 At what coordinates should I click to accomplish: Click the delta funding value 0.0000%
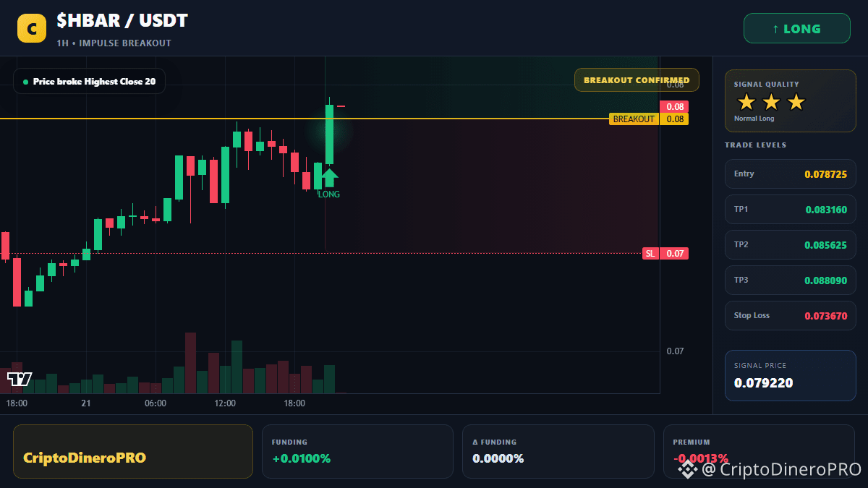coord(498,458)
